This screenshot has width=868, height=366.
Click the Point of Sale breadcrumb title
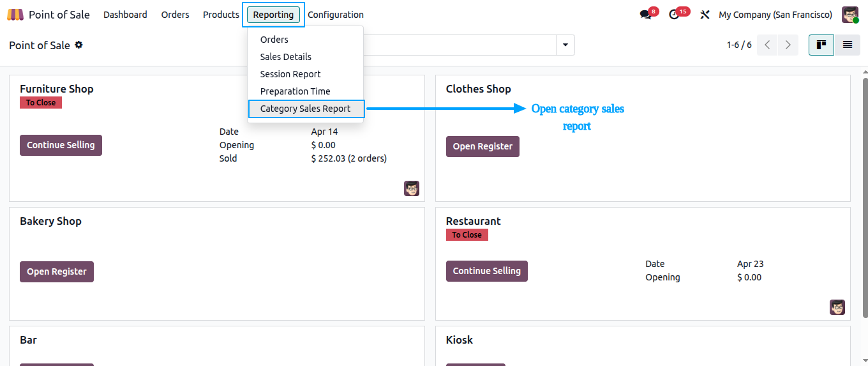click(x=40, y=45)
